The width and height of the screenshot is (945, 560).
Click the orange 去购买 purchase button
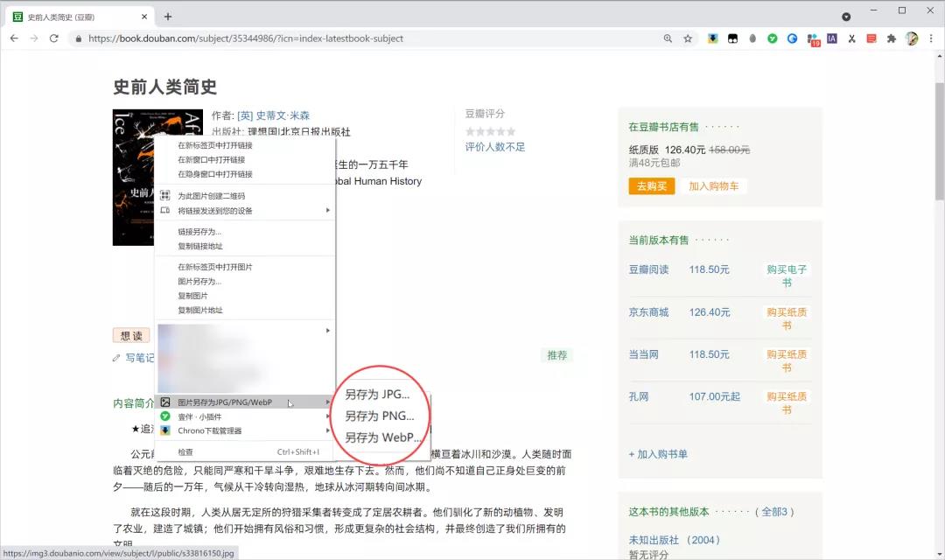coord(651,186)
